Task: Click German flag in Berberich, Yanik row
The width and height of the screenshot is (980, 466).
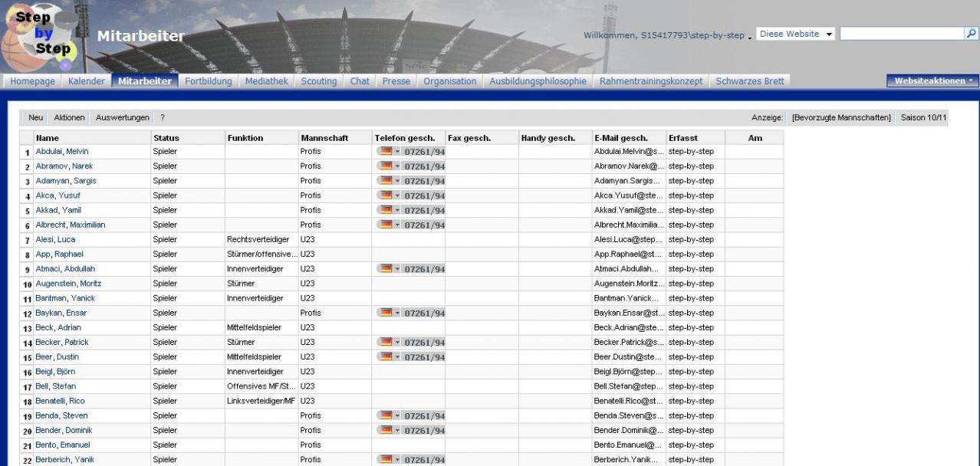Action: pos(385,459)
